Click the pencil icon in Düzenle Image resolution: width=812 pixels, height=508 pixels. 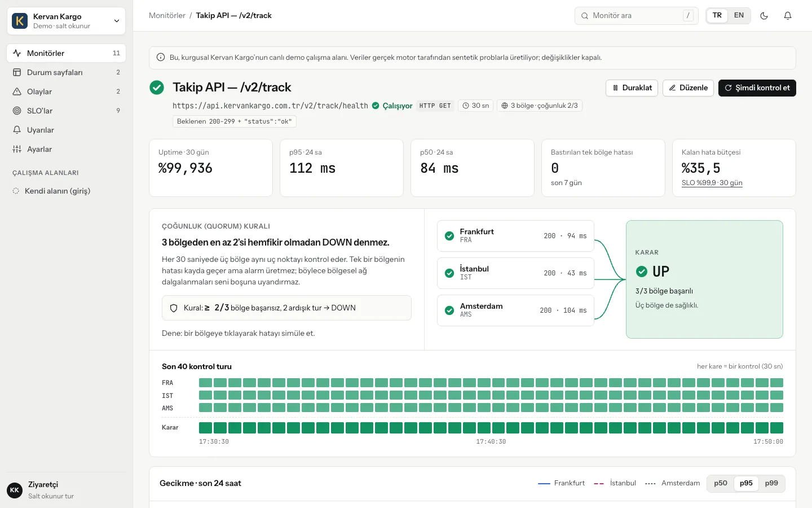[x=672, y=88]
